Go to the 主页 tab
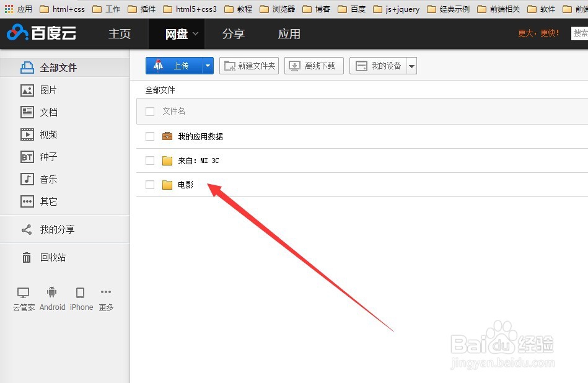 [x=119, y=34]
